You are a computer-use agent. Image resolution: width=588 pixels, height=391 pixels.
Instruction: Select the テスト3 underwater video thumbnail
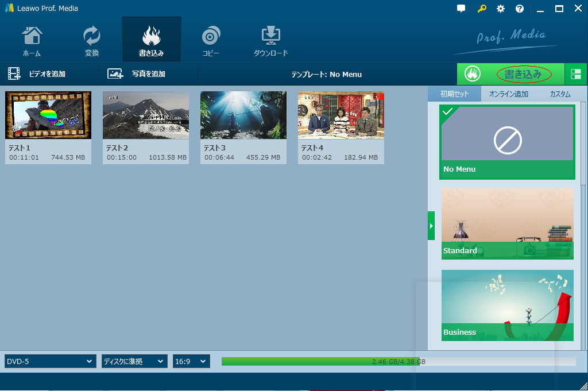tap(243, 115)
